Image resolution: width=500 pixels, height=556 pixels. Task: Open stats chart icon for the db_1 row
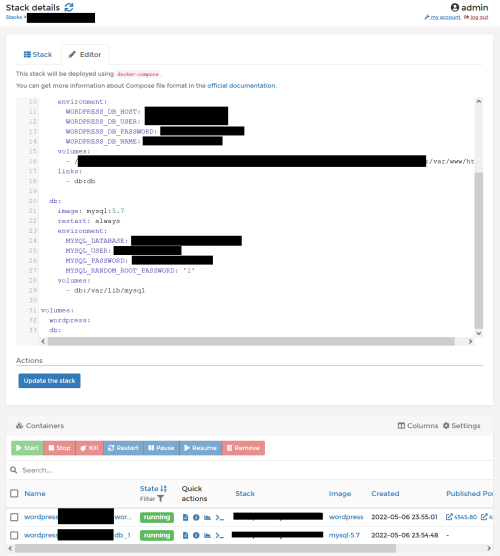tap(207, 535)
